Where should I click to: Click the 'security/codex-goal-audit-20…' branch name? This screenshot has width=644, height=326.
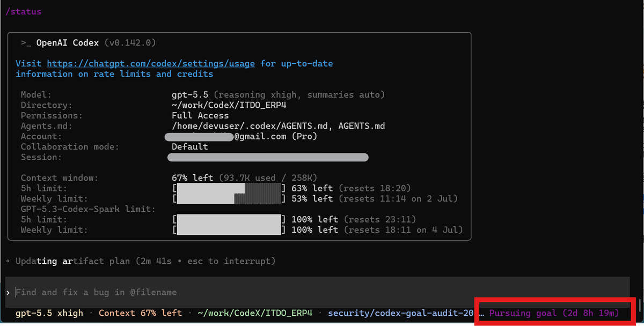pyautogui.click(x=406, y=313)
